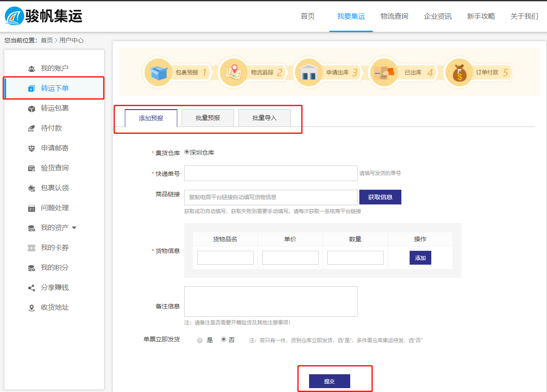The width and height of the screenshot is (547, 392).
Task: Expand the 我的资产 dropdown arrow
Action: 74,228
